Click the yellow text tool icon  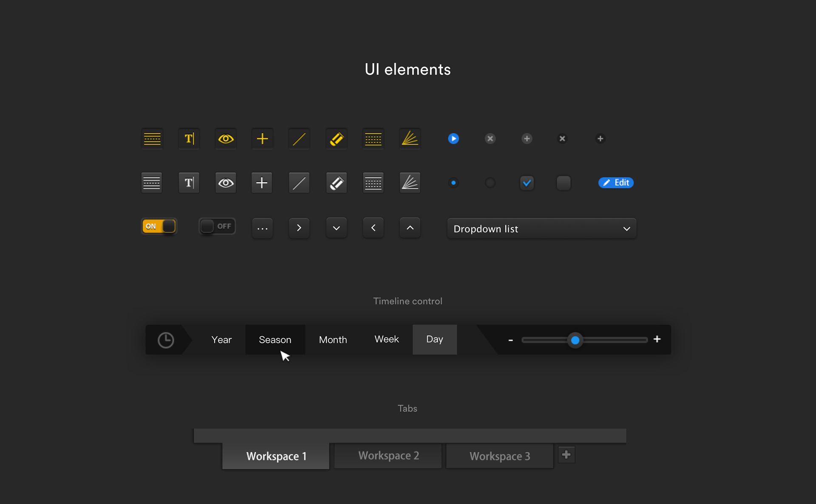point(189,139)
